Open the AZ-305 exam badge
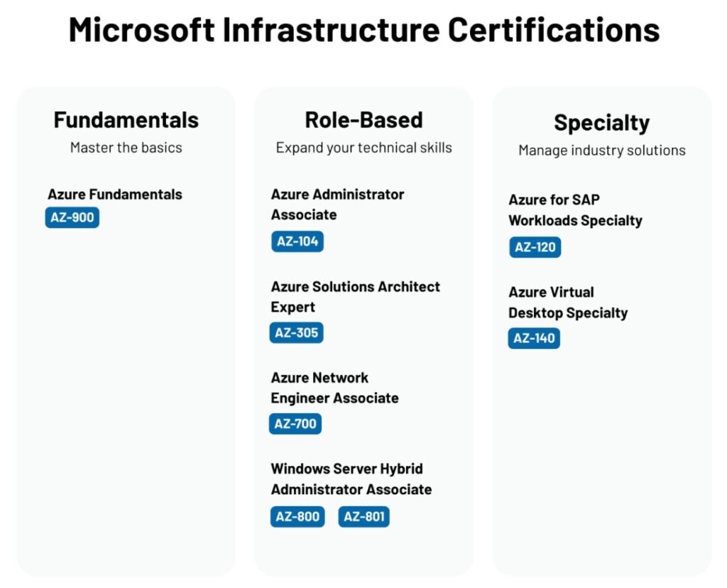Screen dimensions: 727x588 coord(296,332)
